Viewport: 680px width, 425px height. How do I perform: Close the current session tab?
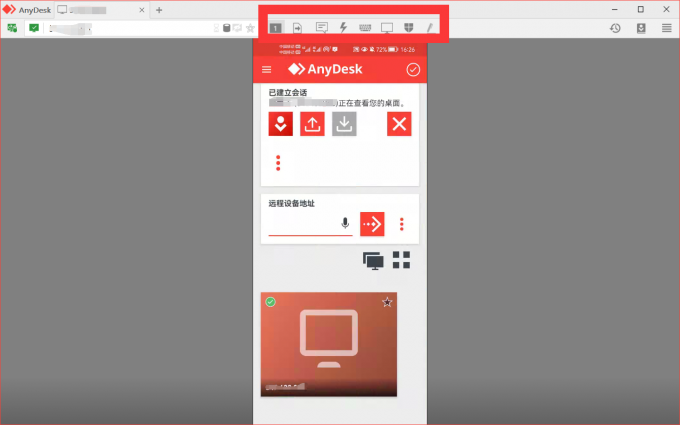click(x=142, y=10)
